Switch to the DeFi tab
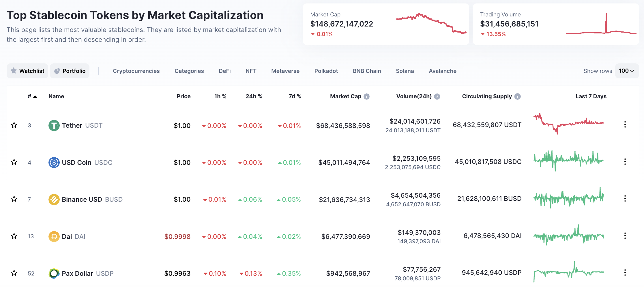644x287 pixels. tap(224, 71)
